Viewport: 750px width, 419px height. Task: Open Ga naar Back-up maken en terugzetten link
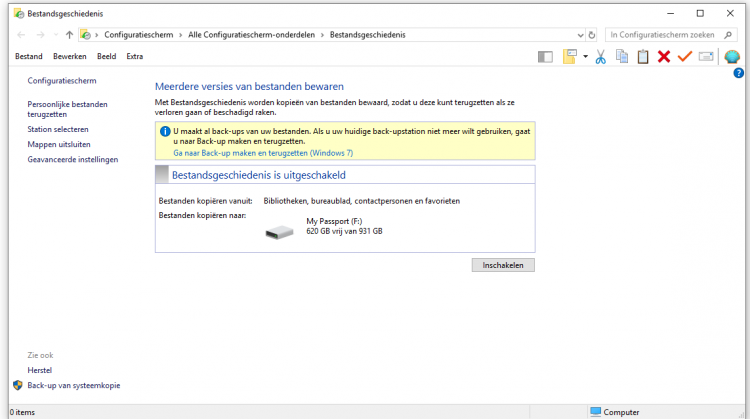[x=263, y=153]
